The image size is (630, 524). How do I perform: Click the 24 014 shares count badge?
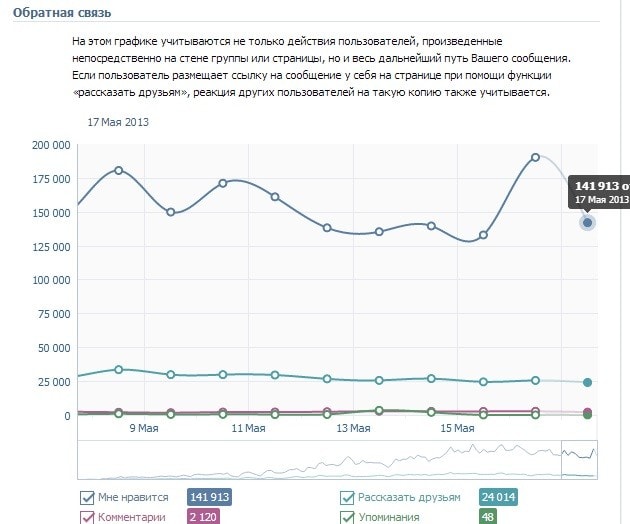[497, 497]
